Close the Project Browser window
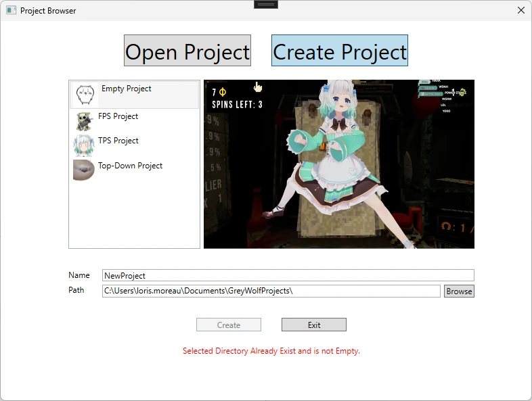The height and width of the screenshot is (401, 532). 520,11
